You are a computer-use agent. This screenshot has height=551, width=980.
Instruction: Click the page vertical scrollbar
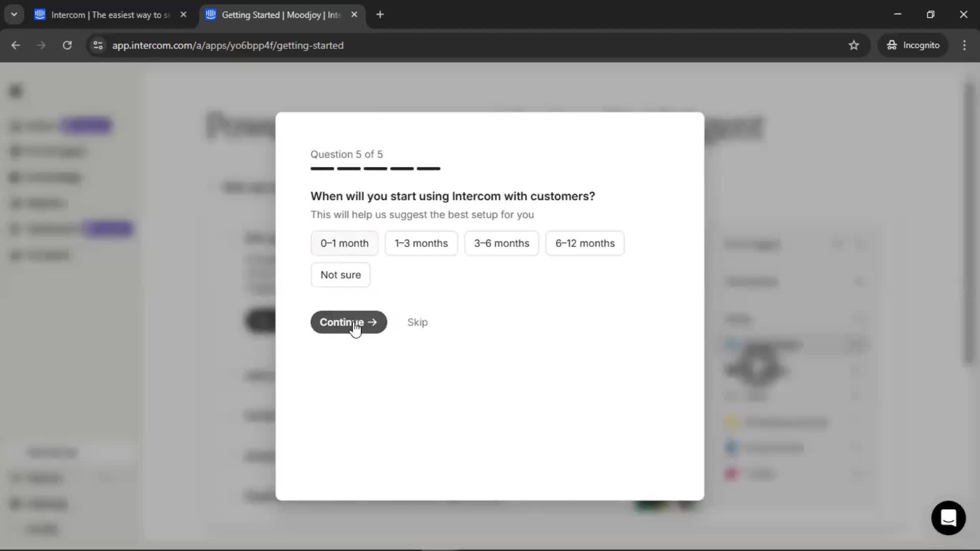click(x=968, y=224)
